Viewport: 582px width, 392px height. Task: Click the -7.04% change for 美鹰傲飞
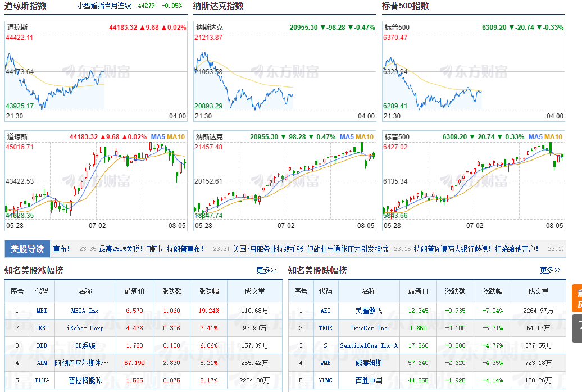[x=493, y=311]
